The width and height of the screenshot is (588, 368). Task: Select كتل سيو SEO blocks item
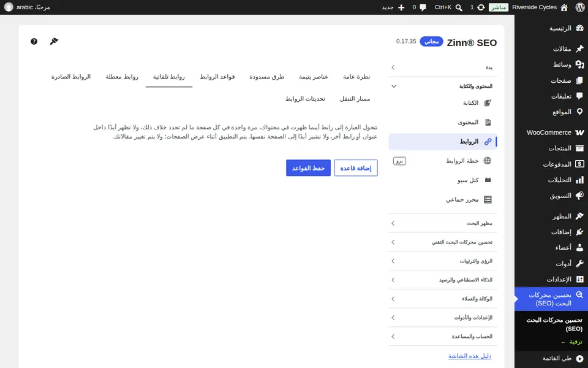[443, 180]
